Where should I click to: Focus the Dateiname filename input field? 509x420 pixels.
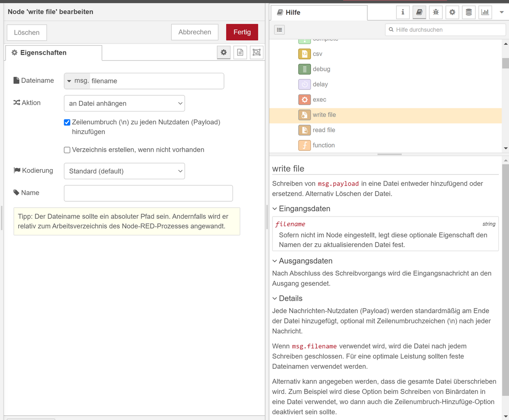pyautogui.click(x=157, y=81)
